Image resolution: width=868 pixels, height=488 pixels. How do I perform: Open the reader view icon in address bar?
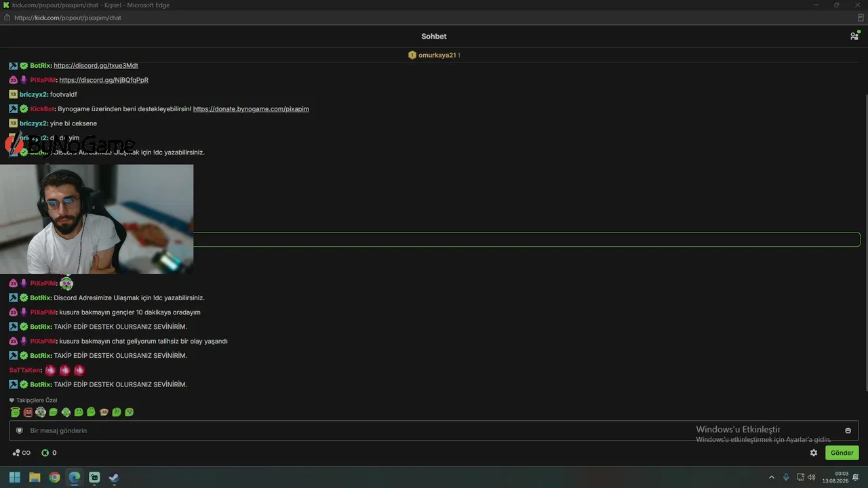[x=861, y=18]
